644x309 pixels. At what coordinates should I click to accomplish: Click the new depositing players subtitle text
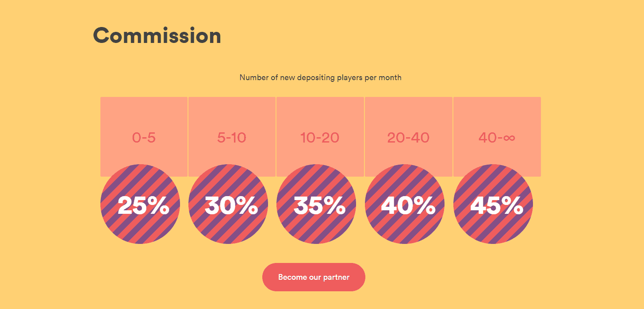(x=320, y=77)
